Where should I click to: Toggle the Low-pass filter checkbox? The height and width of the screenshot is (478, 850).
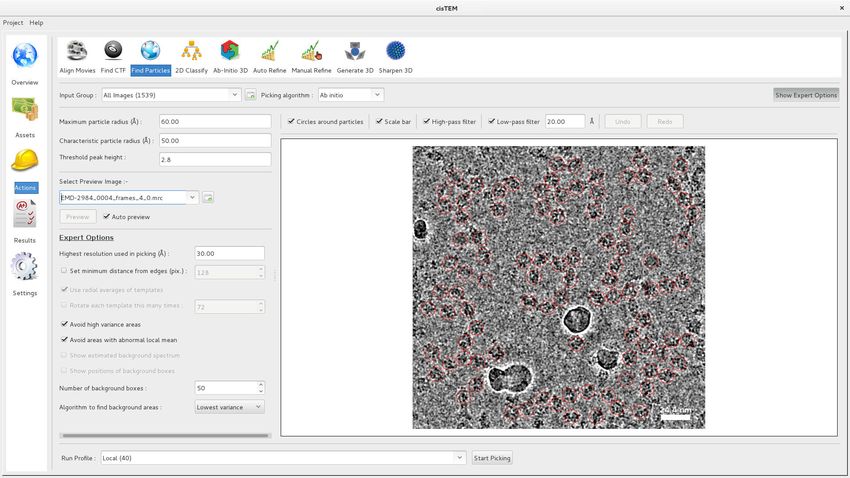tap(491, 121)
